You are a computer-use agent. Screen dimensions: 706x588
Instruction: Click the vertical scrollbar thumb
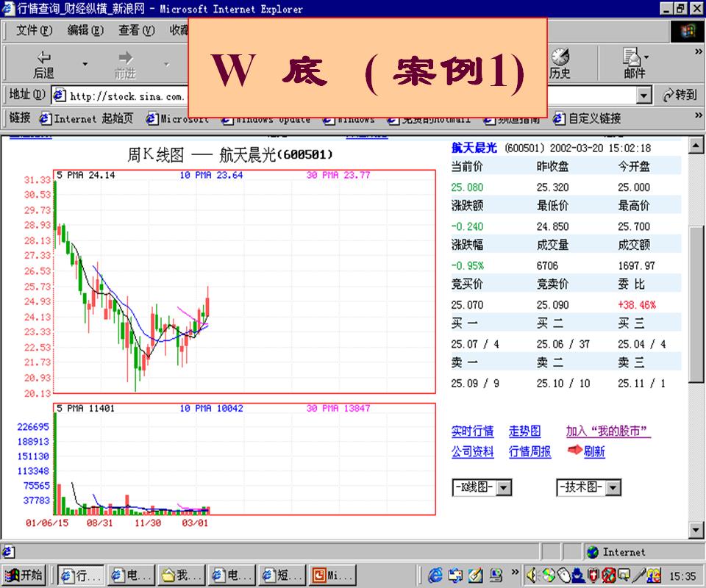tap(696, 304)
